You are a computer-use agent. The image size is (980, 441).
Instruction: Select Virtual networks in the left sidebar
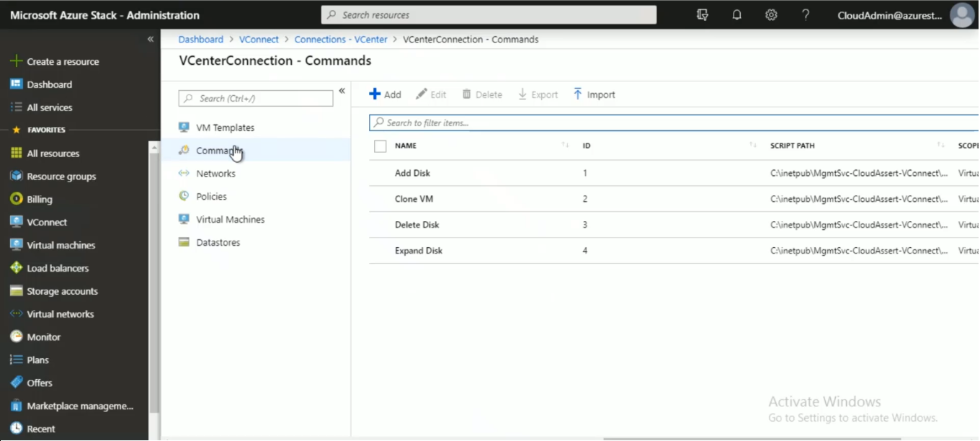tap(61, 314)
